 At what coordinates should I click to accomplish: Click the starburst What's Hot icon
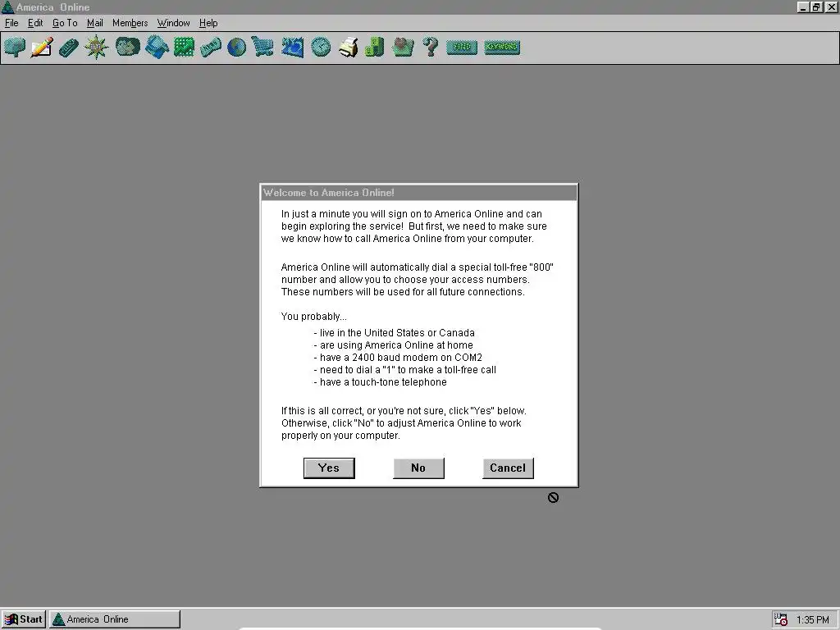tap(97, 47)
